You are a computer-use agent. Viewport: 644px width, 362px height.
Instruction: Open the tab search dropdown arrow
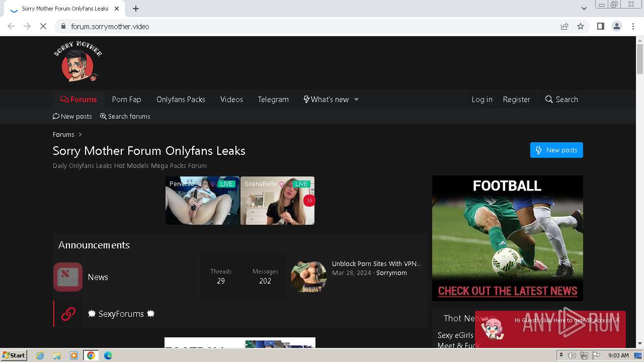(x=584, y=9)
